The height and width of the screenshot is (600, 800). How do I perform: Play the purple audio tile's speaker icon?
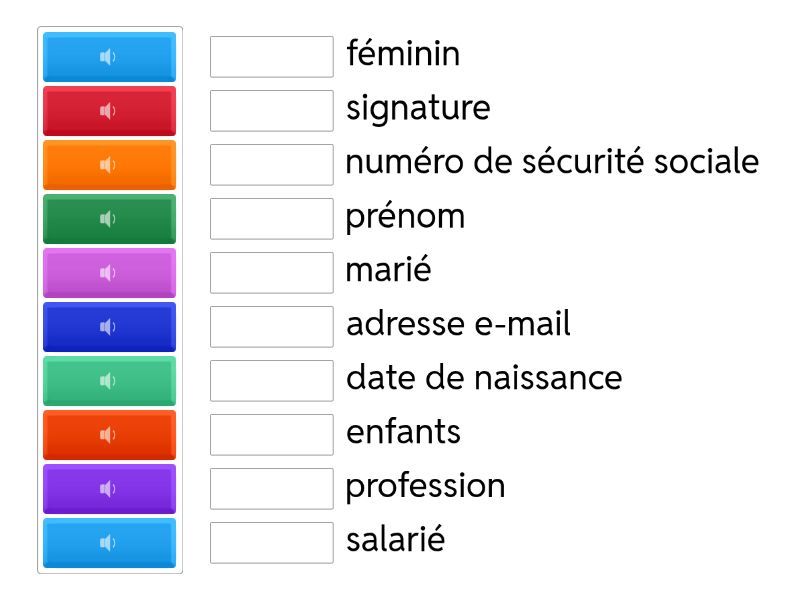[108, 489]
